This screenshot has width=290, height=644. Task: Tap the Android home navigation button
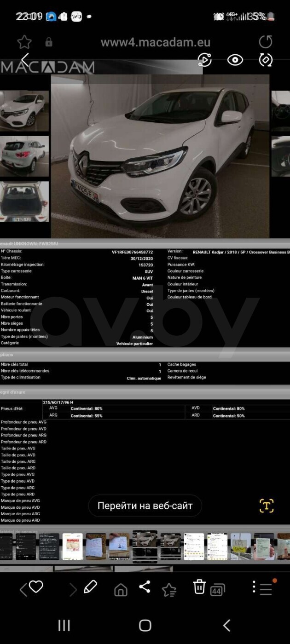click(x=145, y=625)
